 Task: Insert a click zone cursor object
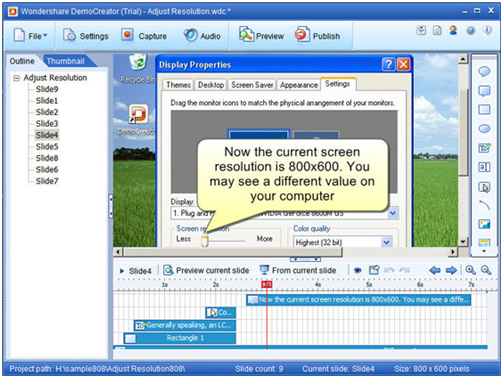point(484,187)
